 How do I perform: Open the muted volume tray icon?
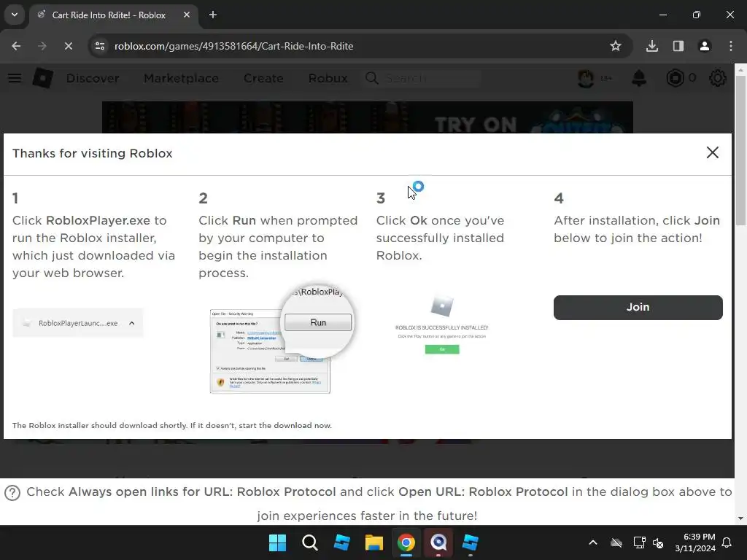pyautogui.click(x=658, y=542)
